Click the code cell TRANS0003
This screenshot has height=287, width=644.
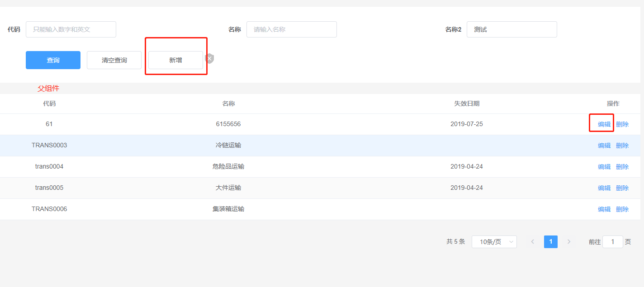49,145
